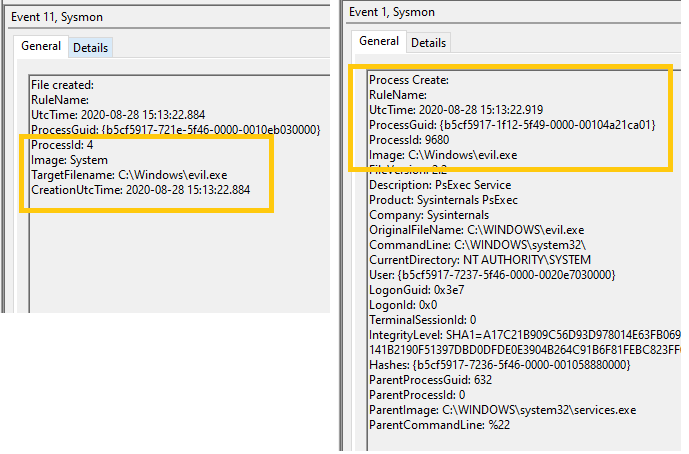
Task: Click ParentImage services.exe line
Action: tap(503, 410)
